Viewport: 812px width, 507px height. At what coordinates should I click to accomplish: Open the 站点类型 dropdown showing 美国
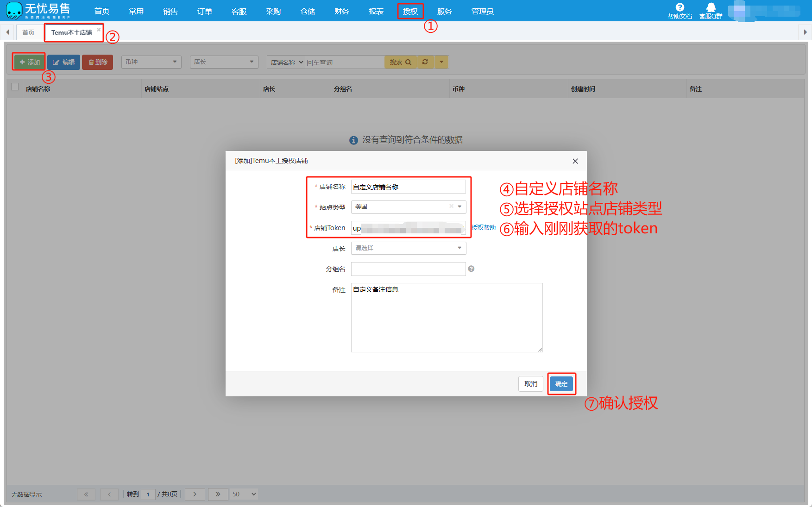(x=409, y=207)
